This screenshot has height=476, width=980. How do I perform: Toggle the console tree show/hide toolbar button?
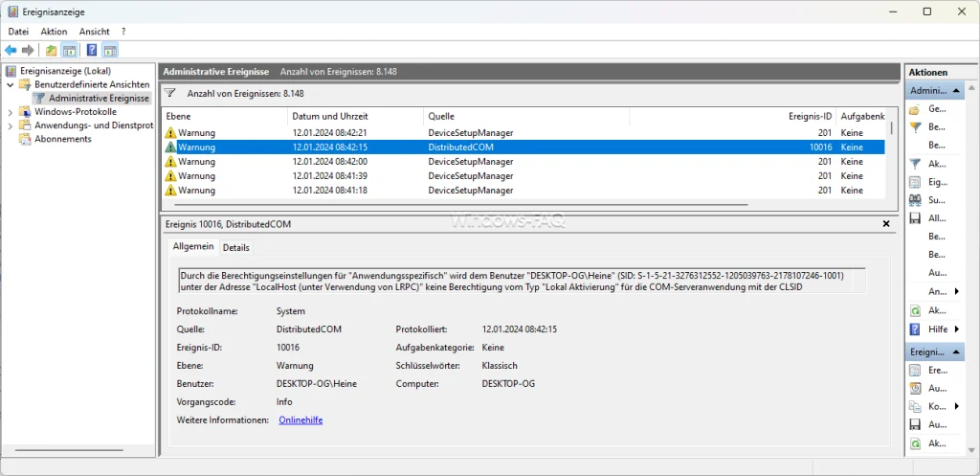pos(70,50)
